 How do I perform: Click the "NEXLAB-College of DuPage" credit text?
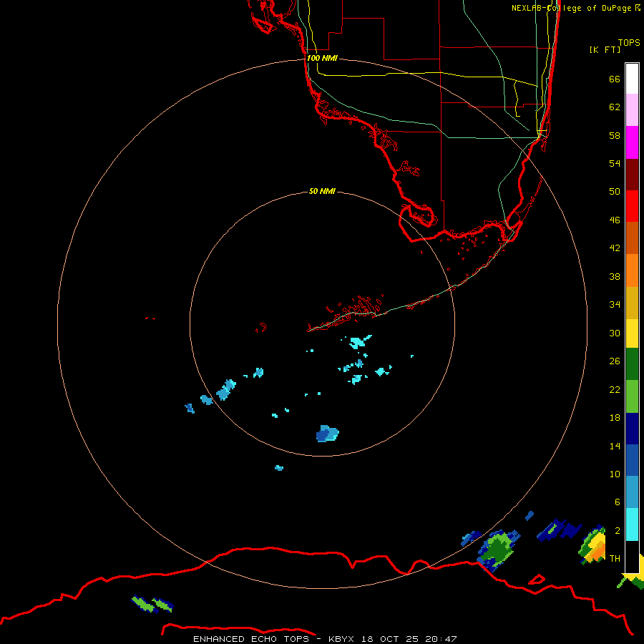571,8
